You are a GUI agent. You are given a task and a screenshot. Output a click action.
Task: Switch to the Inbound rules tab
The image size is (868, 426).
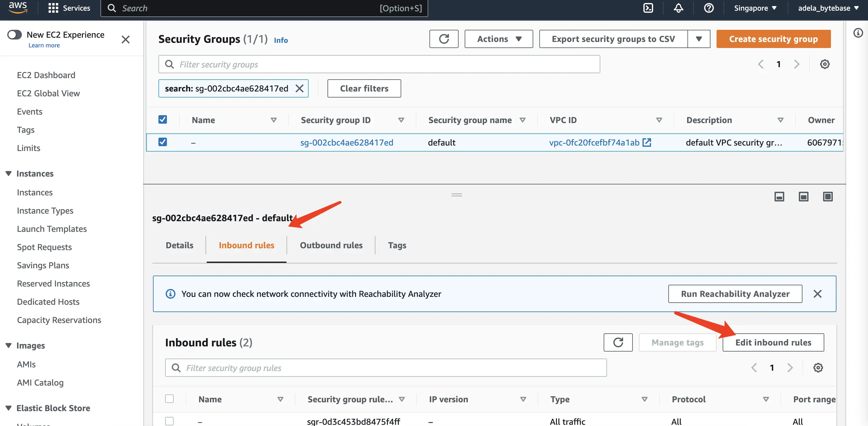point(246,245)
